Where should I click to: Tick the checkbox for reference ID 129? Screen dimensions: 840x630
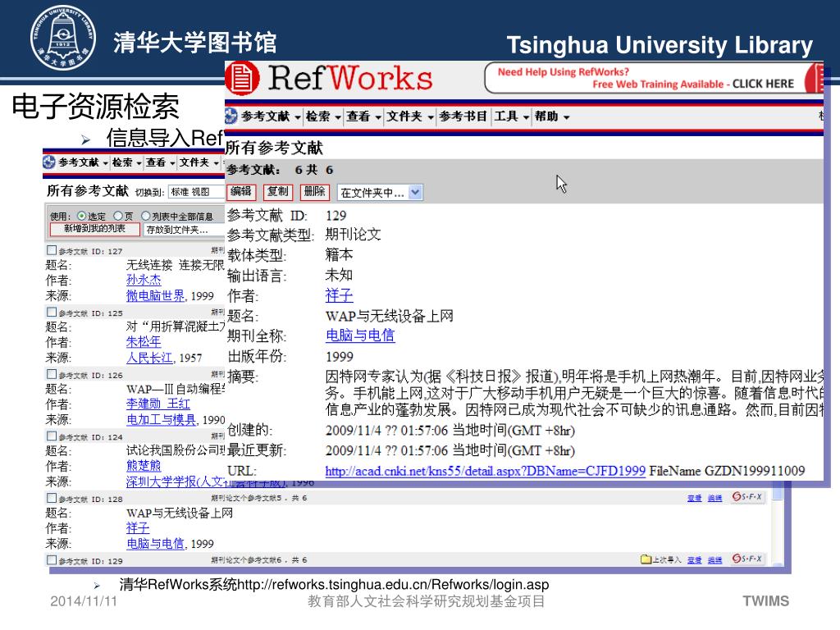[x=52, y=560]
